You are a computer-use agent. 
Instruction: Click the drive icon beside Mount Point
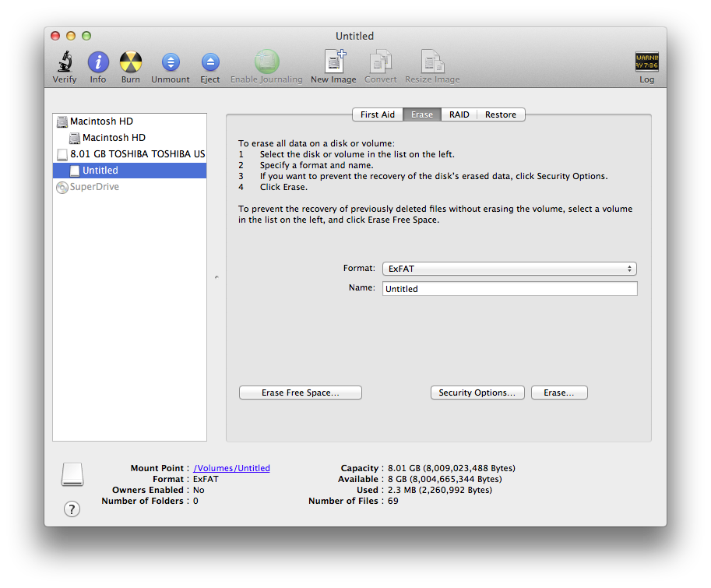pyautogui.click(x=72, y=474)
